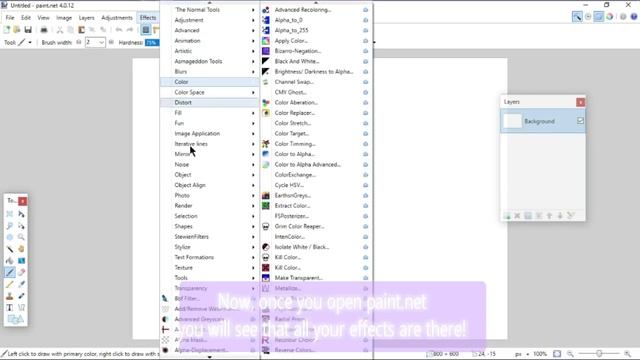Choose Color Replacer effect

pyautogui.click(x=316, y=113)
